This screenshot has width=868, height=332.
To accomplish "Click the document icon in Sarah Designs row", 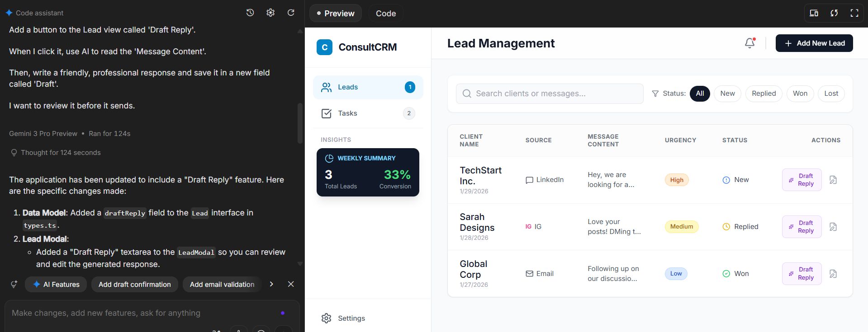I will 833,227.
